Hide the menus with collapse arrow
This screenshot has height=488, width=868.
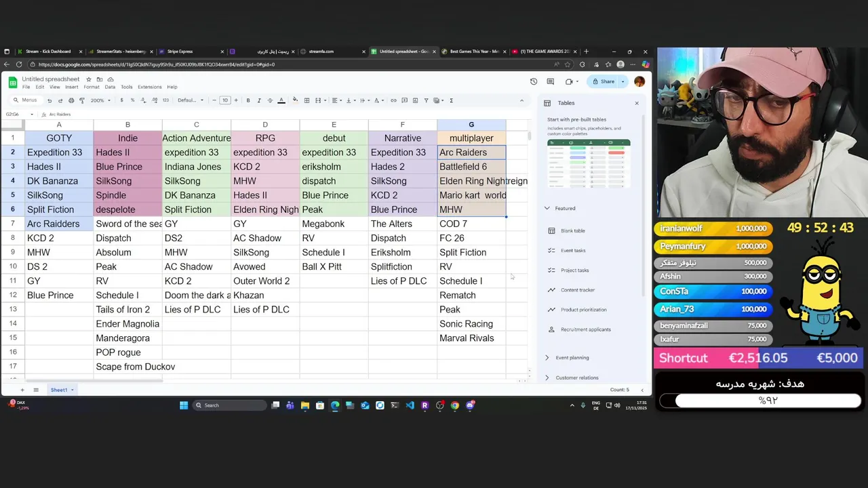tap(521, 100)
